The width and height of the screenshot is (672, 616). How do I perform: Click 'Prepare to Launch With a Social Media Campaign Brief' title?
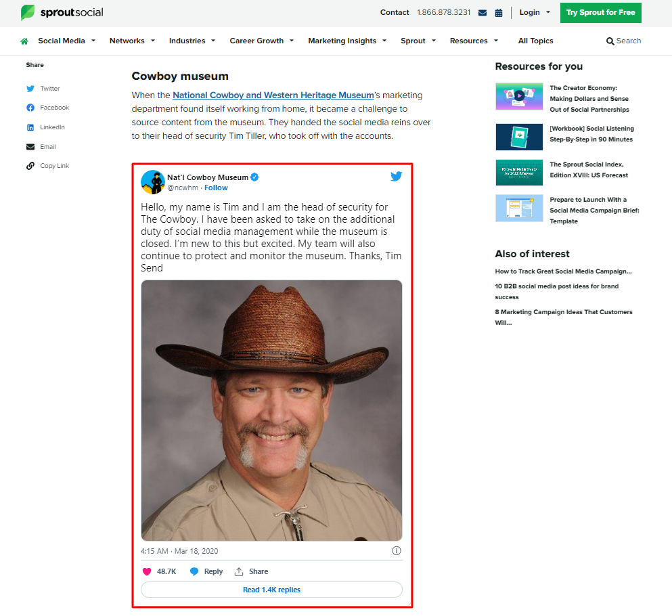(594, 211)
